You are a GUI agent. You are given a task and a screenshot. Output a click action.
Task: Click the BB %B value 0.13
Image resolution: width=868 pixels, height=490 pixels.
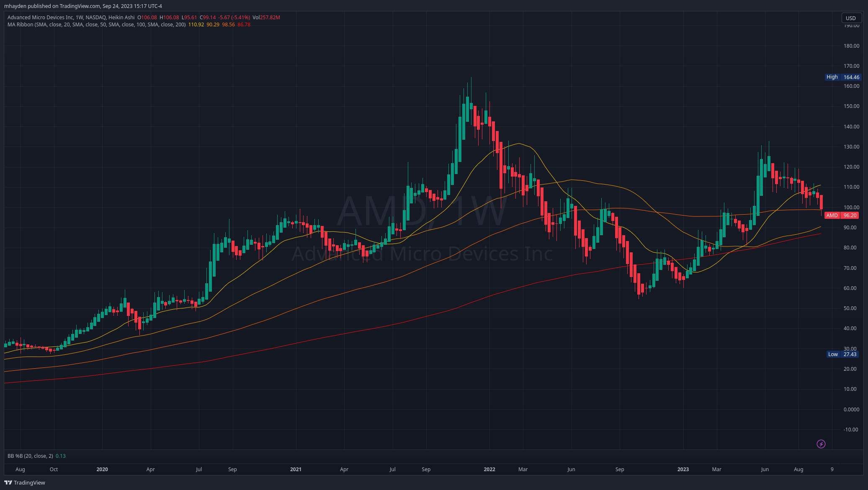pyautogui.click(x=61, y=456)
